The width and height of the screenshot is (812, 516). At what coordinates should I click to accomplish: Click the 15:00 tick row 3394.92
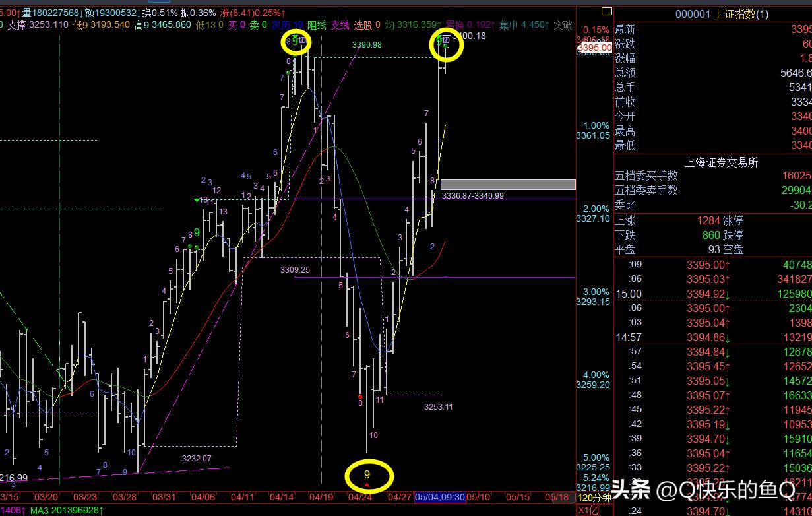713,294
